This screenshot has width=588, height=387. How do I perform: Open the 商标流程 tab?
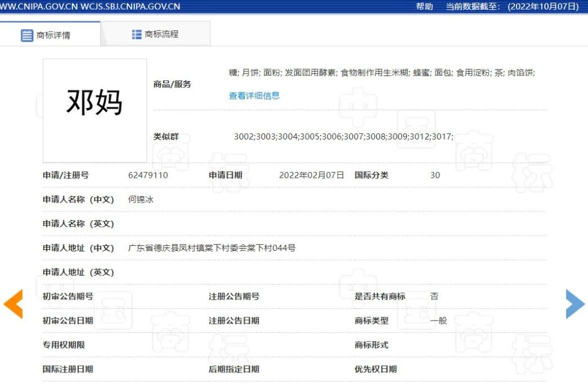[155, 34]
